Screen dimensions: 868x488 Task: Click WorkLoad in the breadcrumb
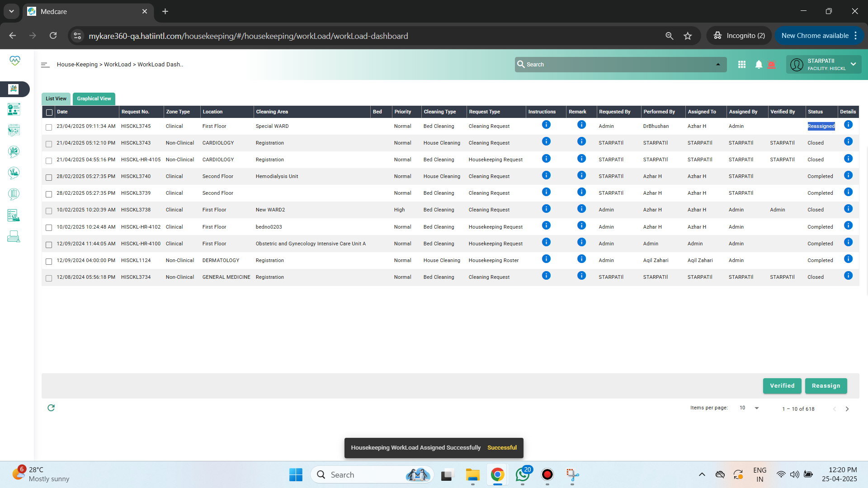118,65
